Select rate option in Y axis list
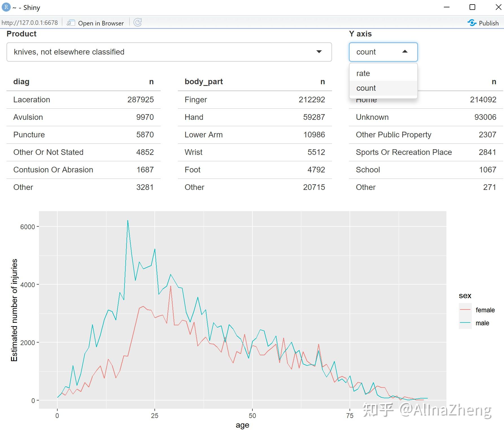This screenshot has height=433, width=504. click(383, 73)
